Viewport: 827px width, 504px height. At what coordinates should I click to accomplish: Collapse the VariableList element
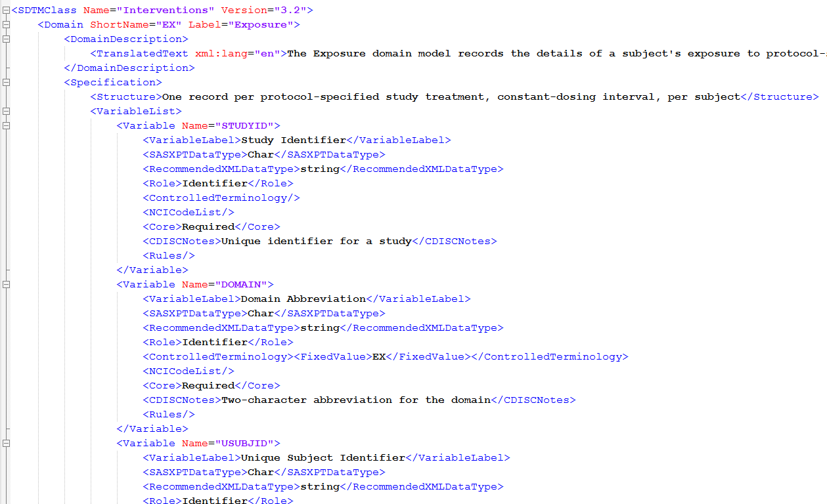tap(6, 111)
